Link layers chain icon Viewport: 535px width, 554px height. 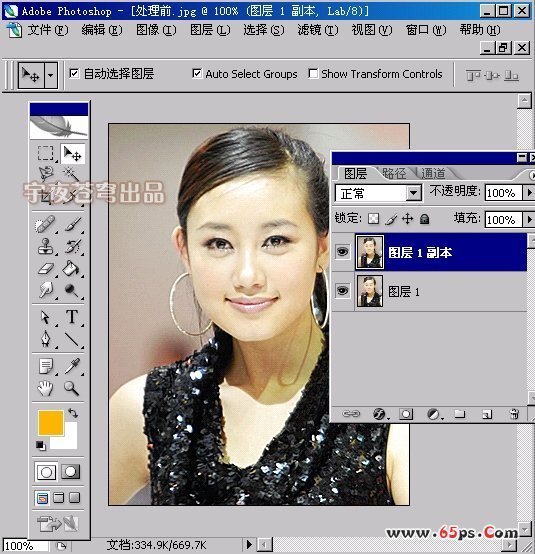pyautogui.click(x=351, y=414)
